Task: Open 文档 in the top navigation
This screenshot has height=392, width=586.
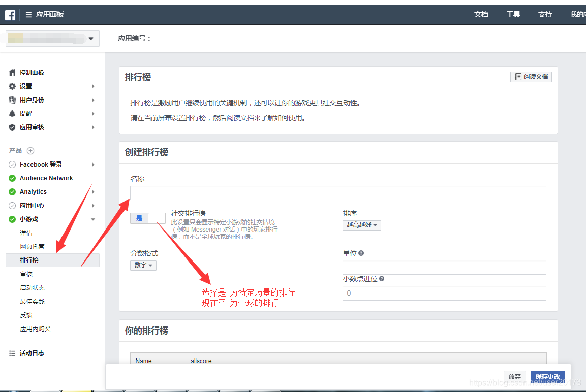Action: pyautogui.click(x=481, y=15)
